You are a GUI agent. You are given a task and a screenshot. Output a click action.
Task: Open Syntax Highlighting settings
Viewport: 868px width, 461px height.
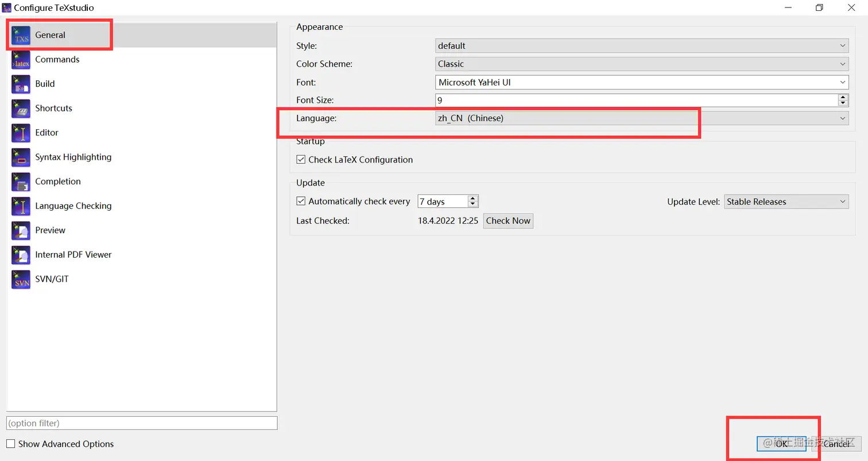[x=142, y=157]
